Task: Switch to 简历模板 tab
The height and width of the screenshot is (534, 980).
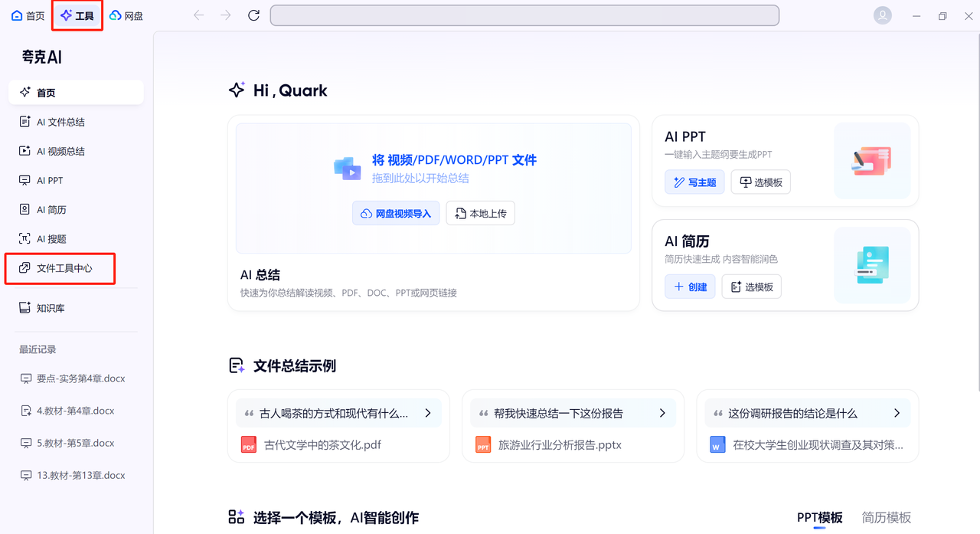Action: 887,518
